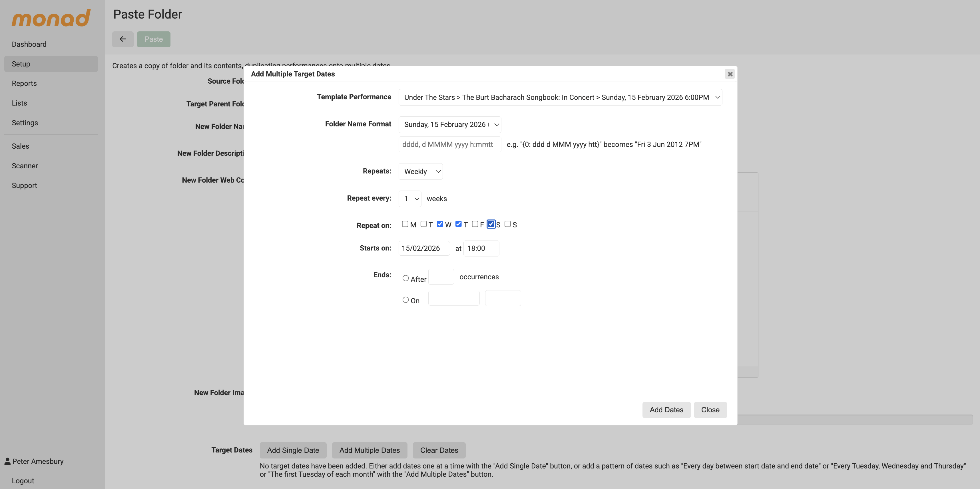Click the Starts on date field
Image resolution: width=980 pixels, height=489 pixels.
pyautogui.click(x=424, y=248)
